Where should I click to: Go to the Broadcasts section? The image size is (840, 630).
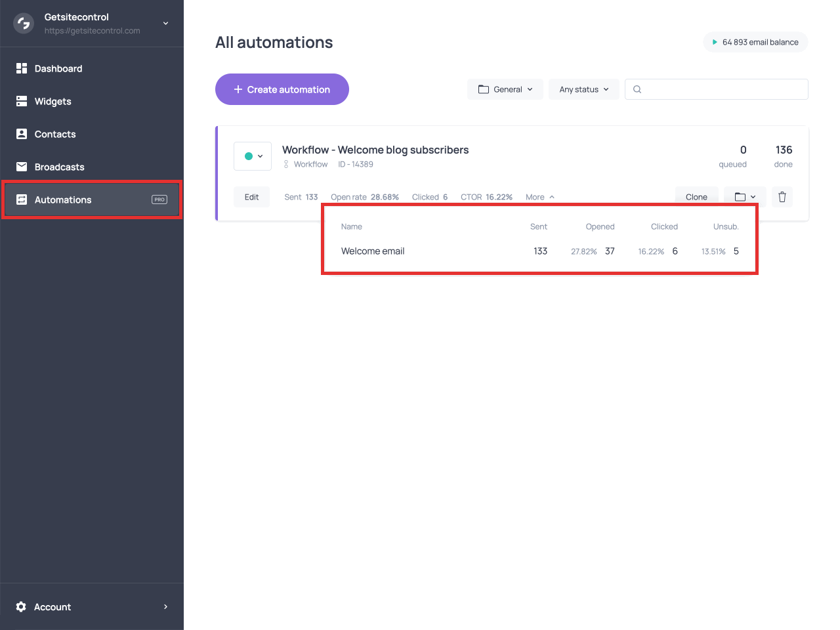tap(59, 167)
